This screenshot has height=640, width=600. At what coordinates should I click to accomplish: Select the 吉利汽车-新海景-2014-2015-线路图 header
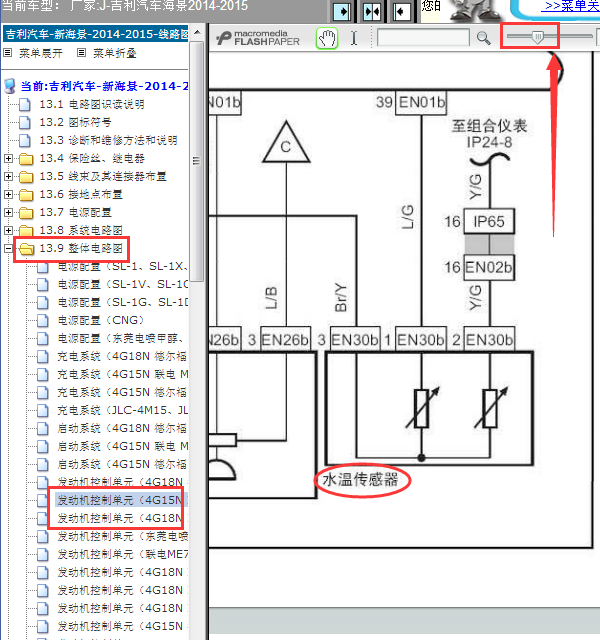click(x=96, y=34)
